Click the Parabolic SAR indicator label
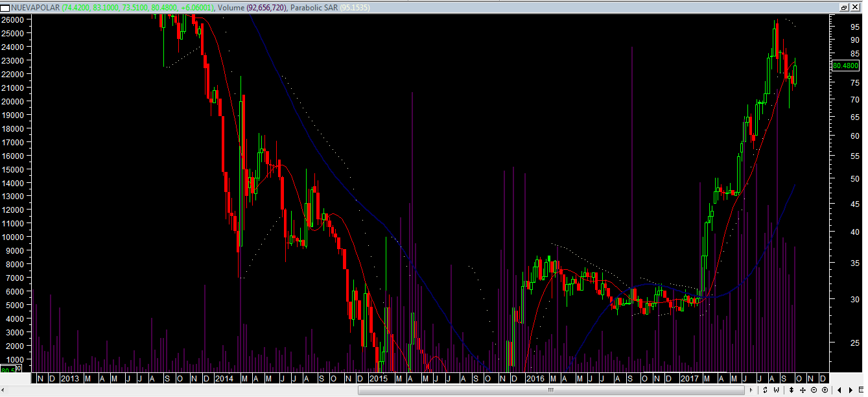This screenshot has width=868, height=397. pos(313,7)
